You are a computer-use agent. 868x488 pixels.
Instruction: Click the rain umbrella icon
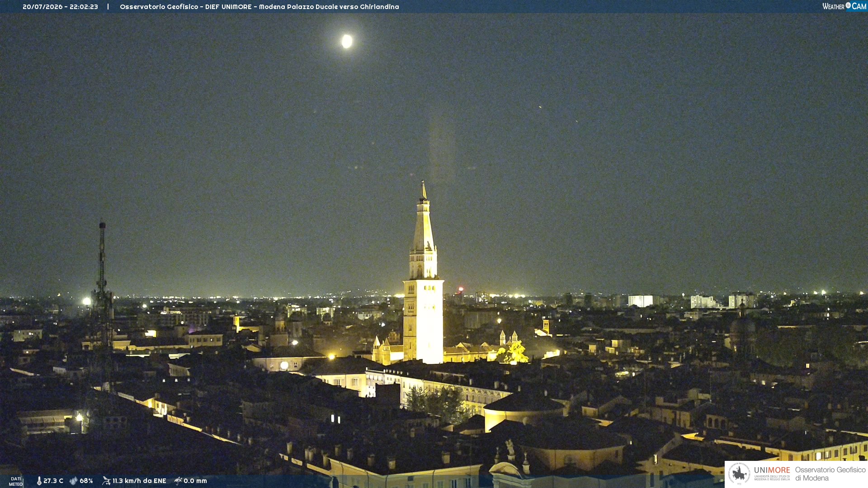pos(178,481)
